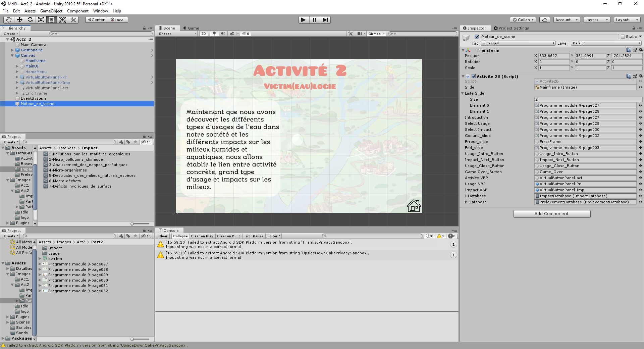Open Transform component help icon

coord(629,50)
